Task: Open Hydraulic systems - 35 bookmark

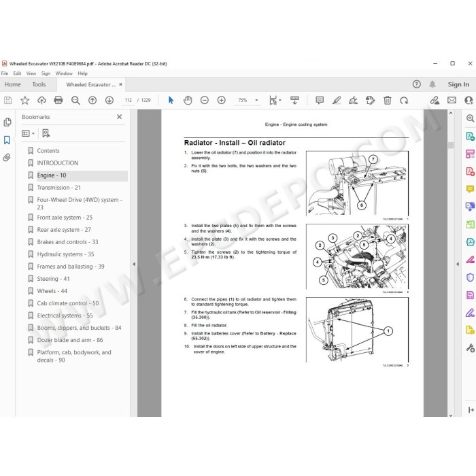Action: (x=65, y=254)
